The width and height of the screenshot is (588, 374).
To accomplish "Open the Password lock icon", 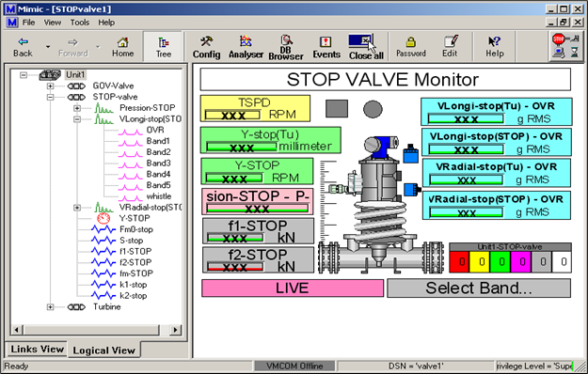I will click(x=411, y=47).
